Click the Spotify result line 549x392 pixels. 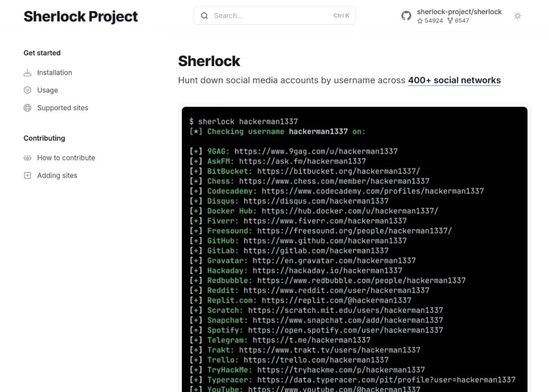[316, 330]
